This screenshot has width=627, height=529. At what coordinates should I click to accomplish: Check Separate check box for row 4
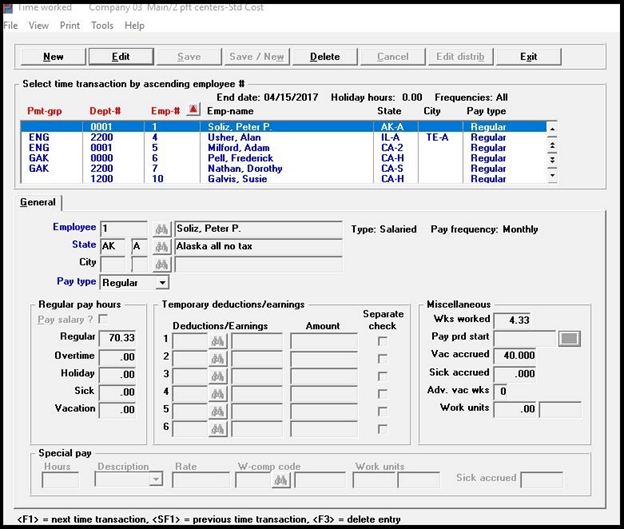click(382, 394)
